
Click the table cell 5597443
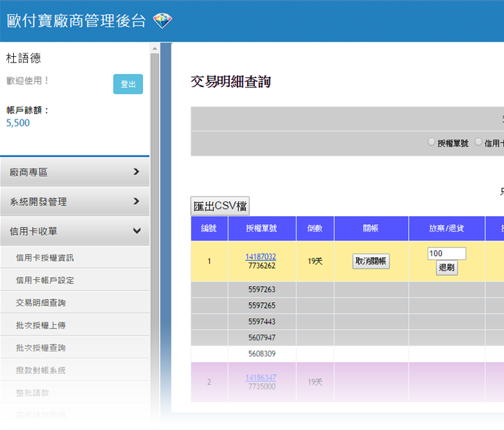click(262, 322)
